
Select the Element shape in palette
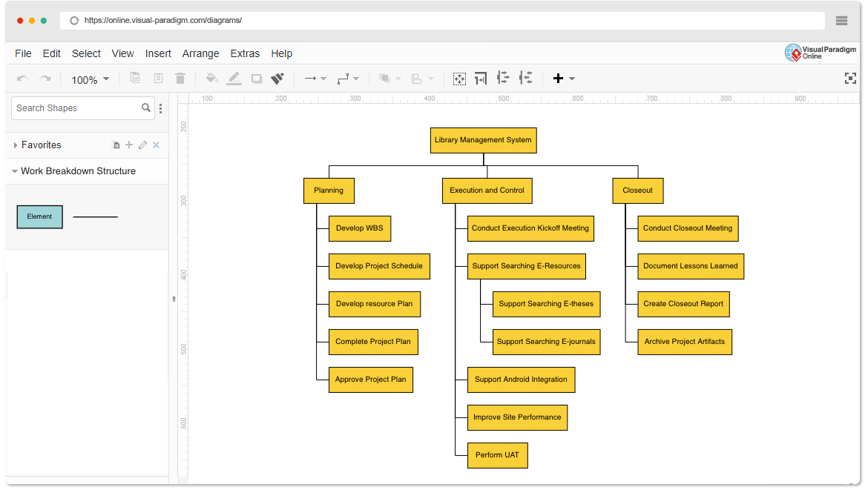pos(40,217)
